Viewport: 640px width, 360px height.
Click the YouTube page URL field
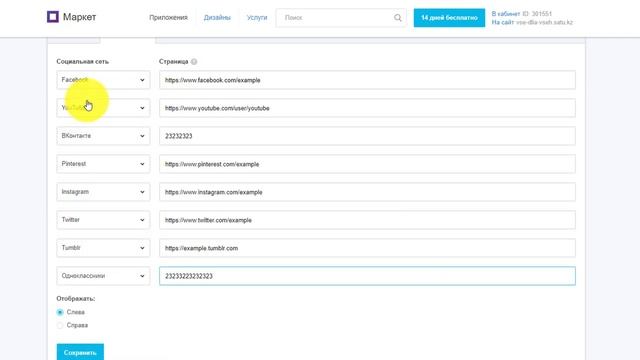pyautogui.click(x=367, y=108)
